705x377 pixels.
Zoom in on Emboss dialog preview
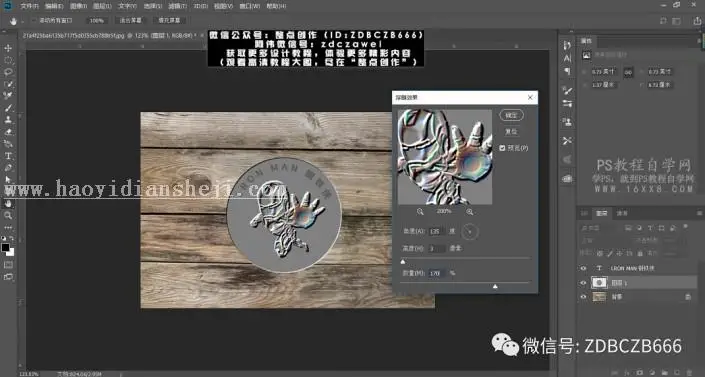469,211
